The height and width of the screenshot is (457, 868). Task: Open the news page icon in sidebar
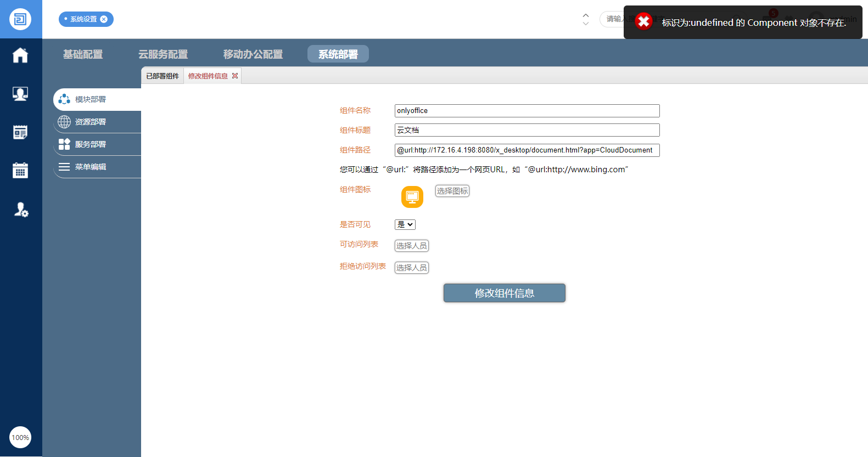20,132
